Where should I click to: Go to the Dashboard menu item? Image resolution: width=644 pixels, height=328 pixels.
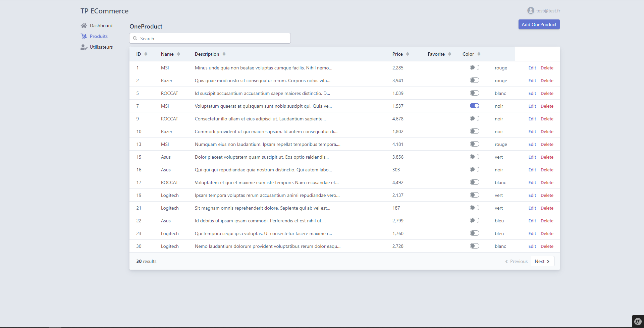101,26
